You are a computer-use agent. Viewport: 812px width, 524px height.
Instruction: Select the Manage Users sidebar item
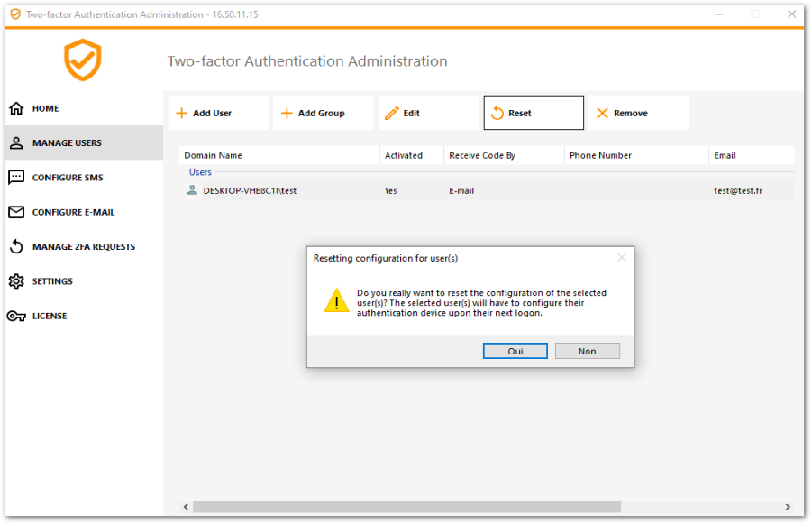(81, 142)
